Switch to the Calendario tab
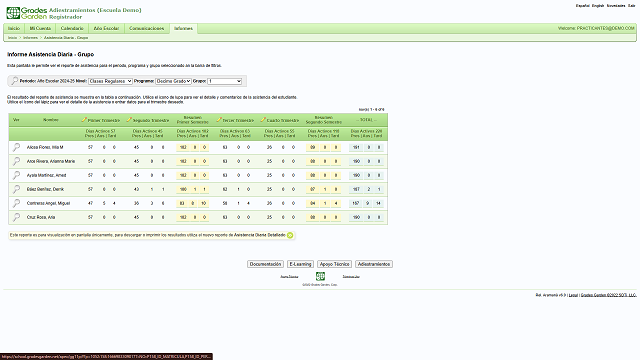The image size is (640, 360). (72, 29)
